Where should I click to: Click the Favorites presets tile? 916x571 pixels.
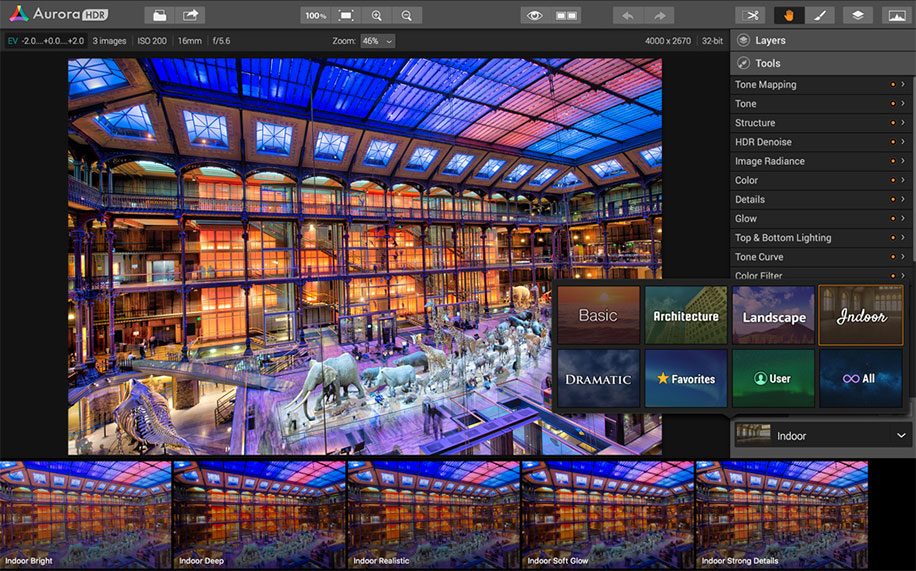(x=686, y=378)
